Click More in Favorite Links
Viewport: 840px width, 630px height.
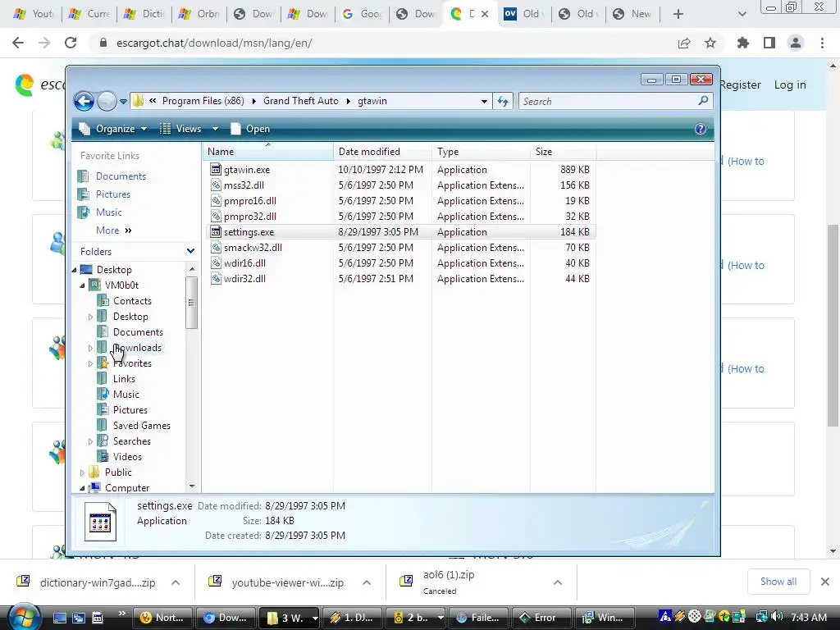(x=113, y=231)
